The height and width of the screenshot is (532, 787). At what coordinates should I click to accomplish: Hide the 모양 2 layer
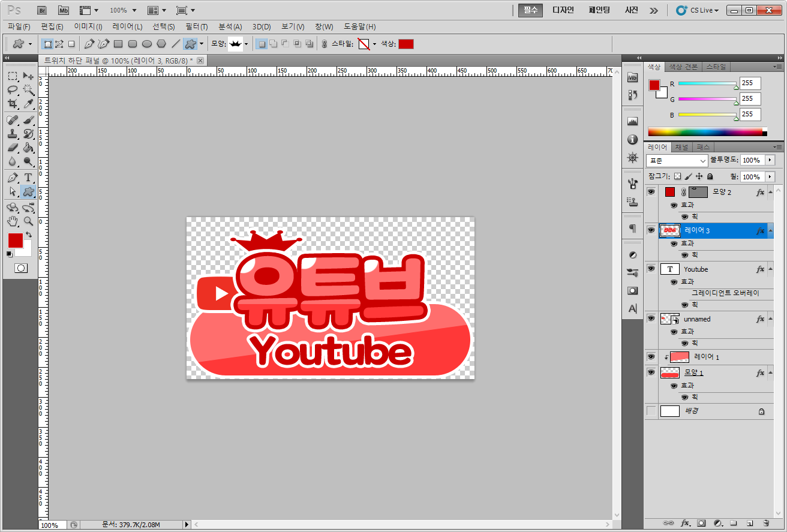[651, 192]
